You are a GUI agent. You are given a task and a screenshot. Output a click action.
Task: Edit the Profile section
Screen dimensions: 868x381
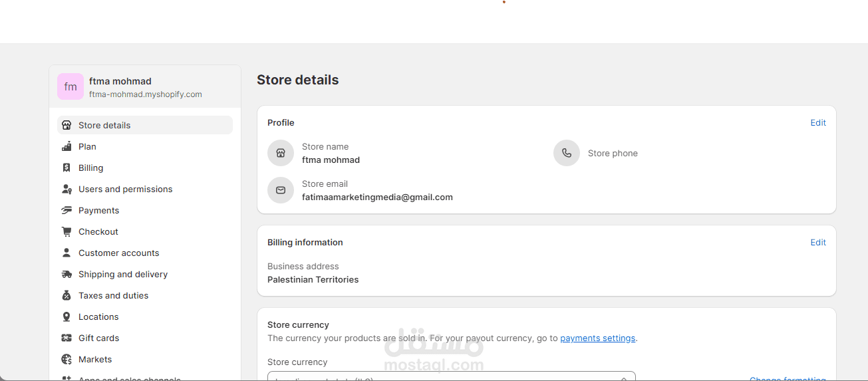click(818, 122)
